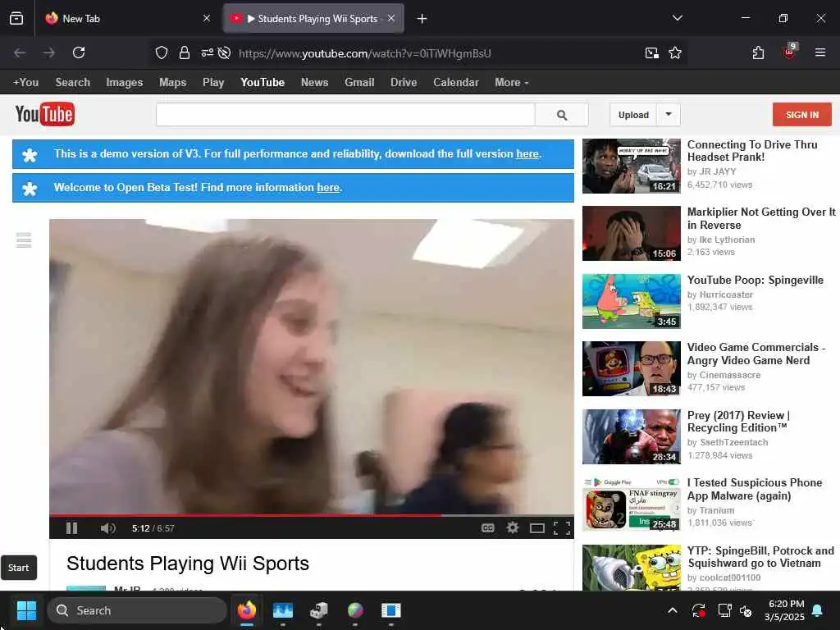
Task: Enter fullscreen with the player fullscreen icon
Action: coord(561,528)
